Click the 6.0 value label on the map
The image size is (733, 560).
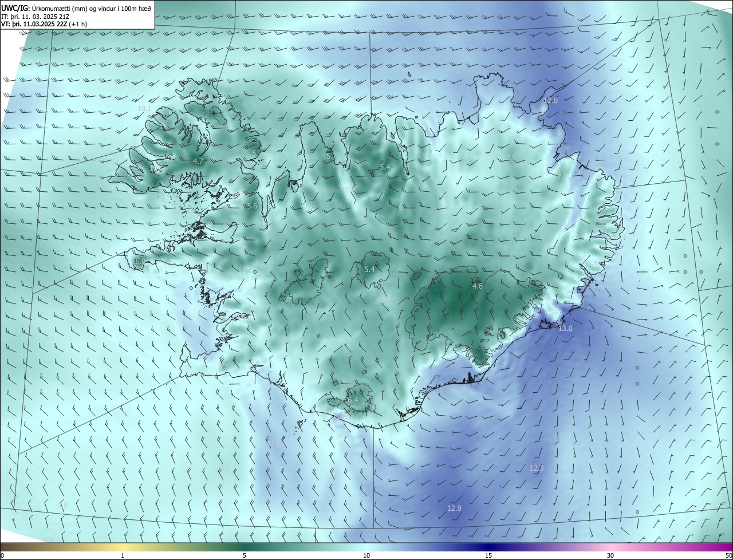[139, 262]
